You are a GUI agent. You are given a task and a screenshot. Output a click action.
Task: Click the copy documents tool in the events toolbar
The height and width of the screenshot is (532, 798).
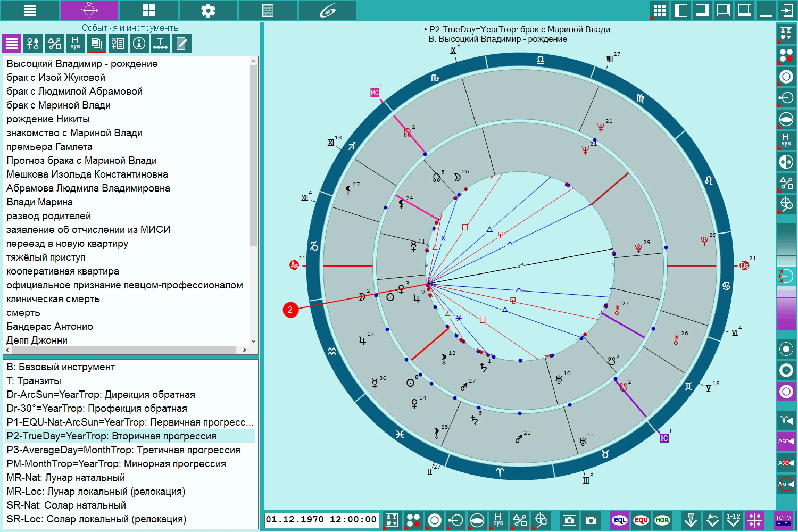97,43
